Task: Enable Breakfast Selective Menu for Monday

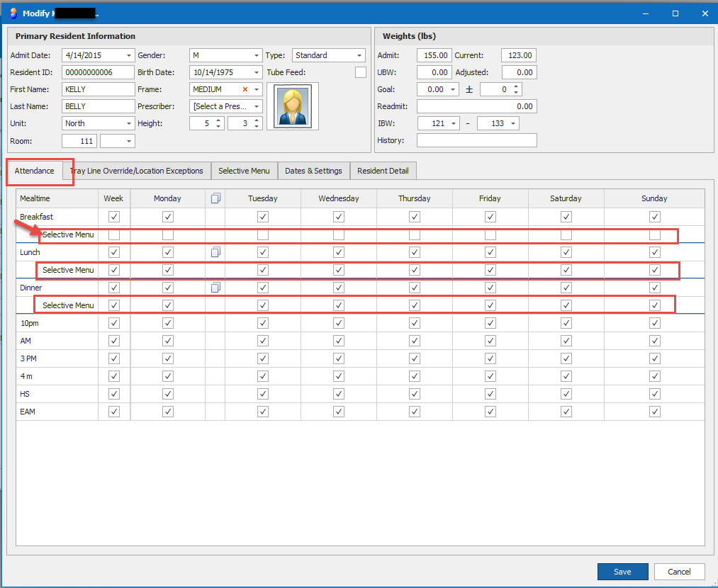Action: 168,234
